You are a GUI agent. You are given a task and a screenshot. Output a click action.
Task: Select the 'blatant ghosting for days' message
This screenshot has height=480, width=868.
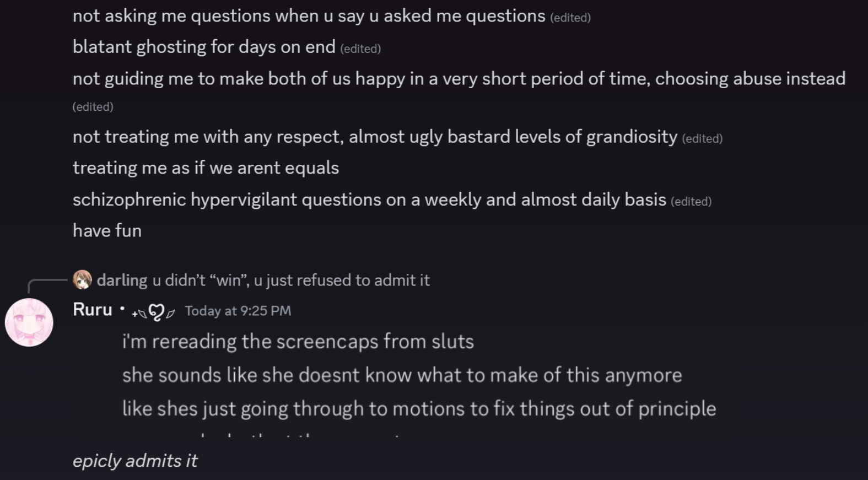pos(204,47)
